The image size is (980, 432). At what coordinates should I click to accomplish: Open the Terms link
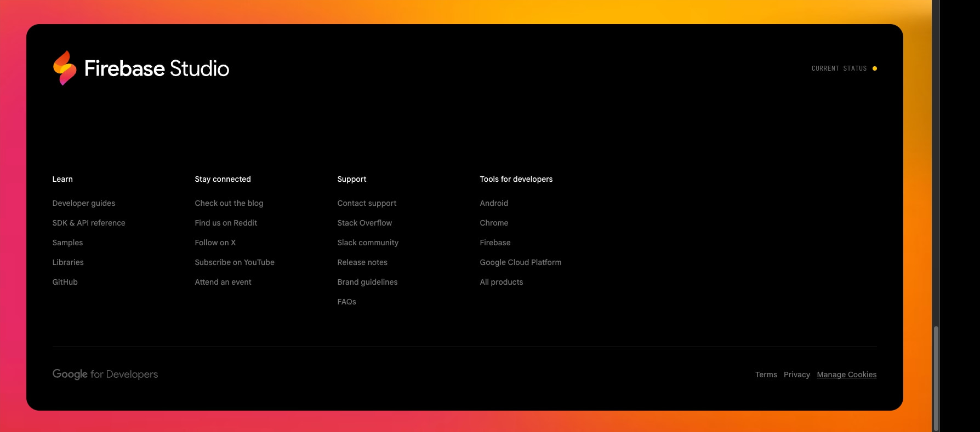766,375
